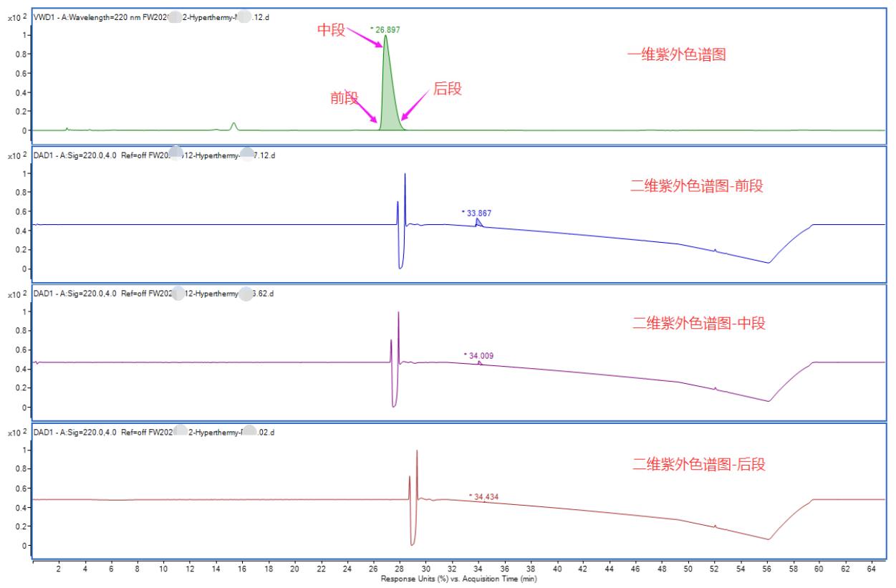Click the 34.009 peak label
The height and width of the screenshot is (588, 896).
coord(480,355)
